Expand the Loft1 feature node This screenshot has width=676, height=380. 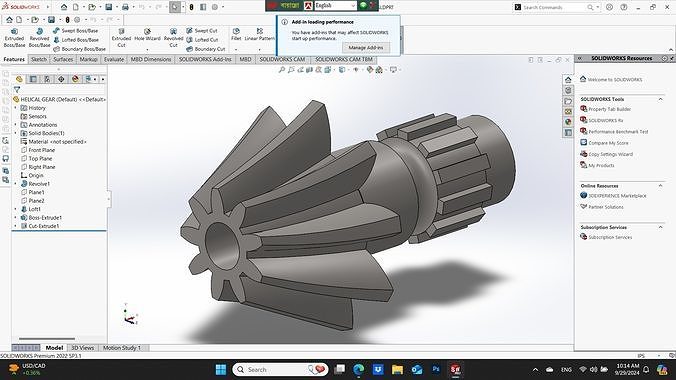point(16,209)
